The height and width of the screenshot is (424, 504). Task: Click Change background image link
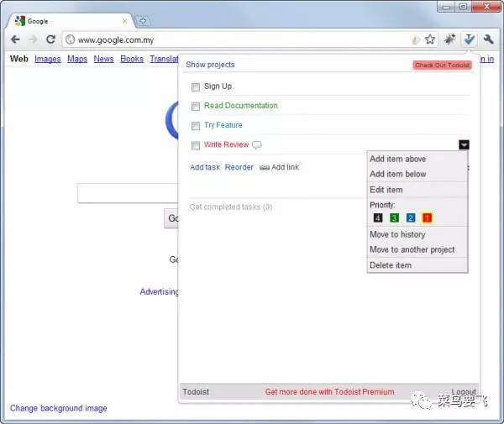(x=59, y=408)
